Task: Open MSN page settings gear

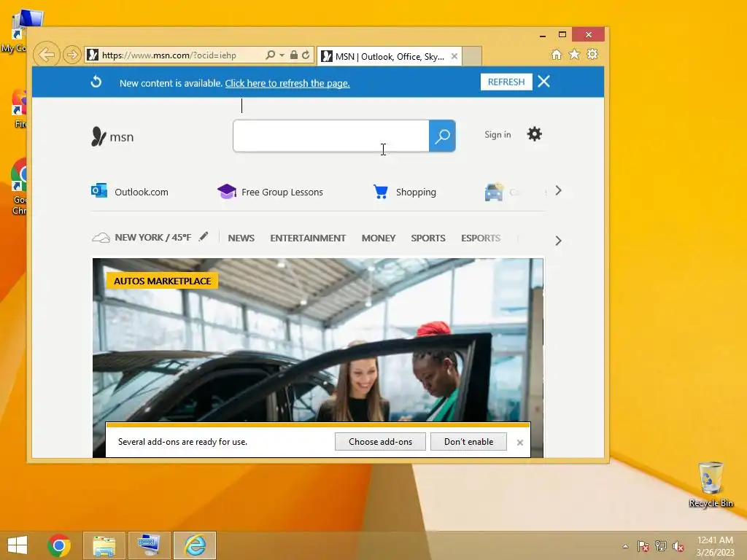Action: [x=535, y=134]
